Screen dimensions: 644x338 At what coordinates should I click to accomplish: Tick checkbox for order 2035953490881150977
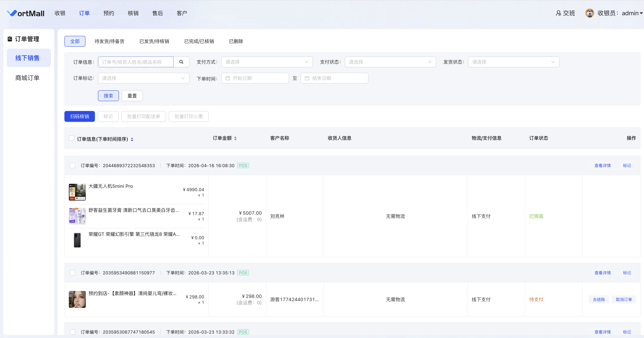[73, 273]
